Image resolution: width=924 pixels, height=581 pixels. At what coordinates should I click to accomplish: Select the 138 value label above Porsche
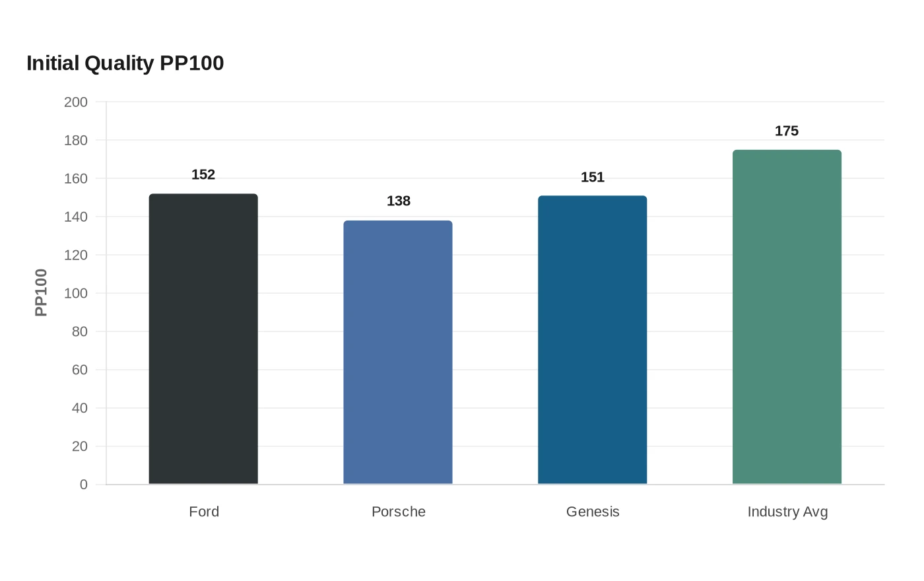tap(399, 201)
